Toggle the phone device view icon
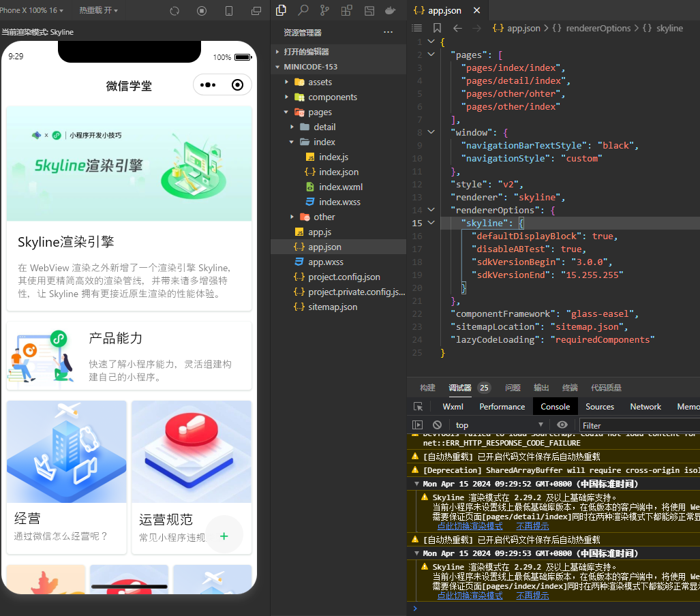The image size is (700, 616). [229, 11]
